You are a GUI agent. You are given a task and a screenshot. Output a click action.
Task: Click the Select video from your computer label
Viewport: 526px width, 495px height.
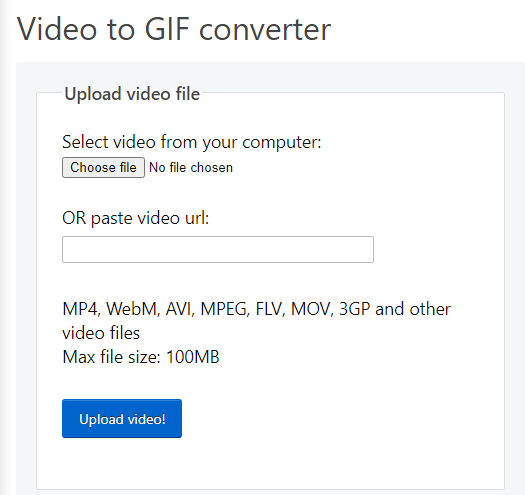point(192,142)
